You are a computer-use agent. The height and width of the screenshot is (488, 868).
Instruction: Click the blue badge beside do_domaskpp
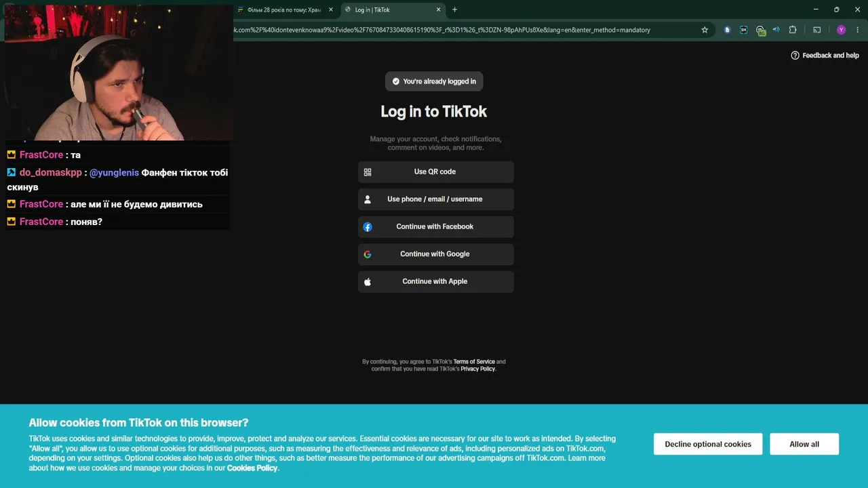pyautogui.click(x=12, y=173)
